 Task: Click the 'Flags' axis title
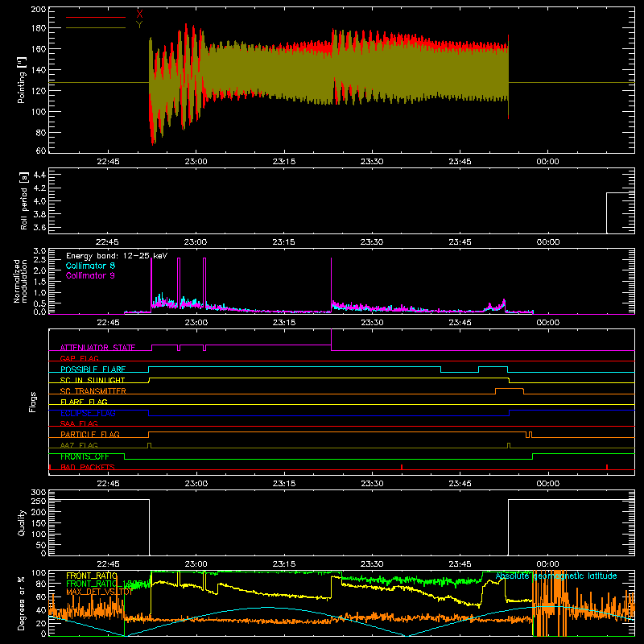tap(32, 402)
